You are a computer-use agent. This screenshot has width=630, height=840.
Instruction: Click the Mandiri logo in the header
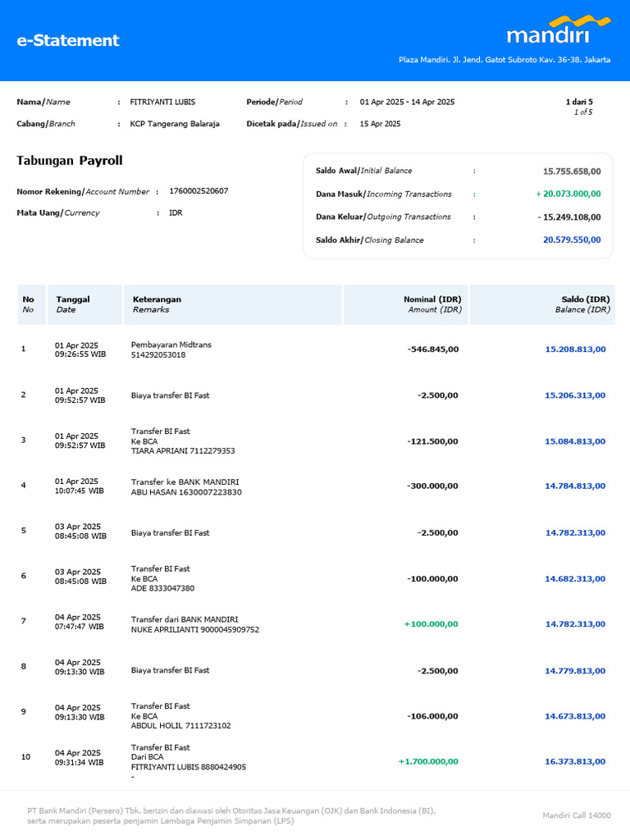pos(558,30)
